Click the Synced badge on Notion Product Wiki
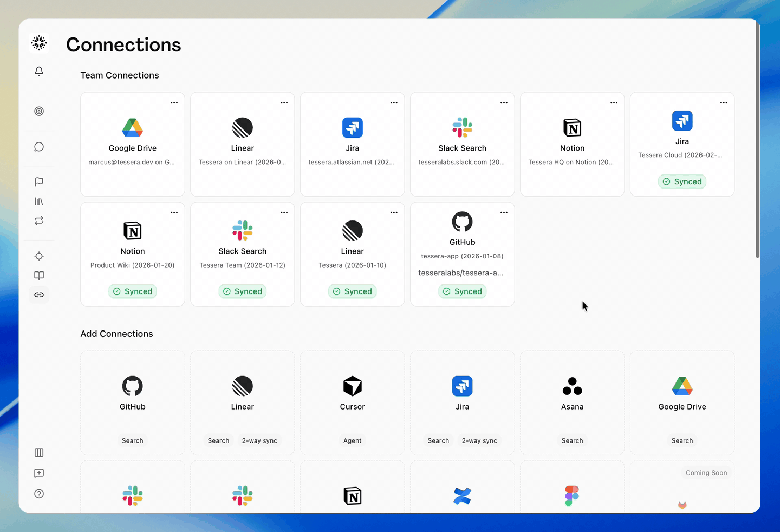The image size is (780, 532). (133, 291)
